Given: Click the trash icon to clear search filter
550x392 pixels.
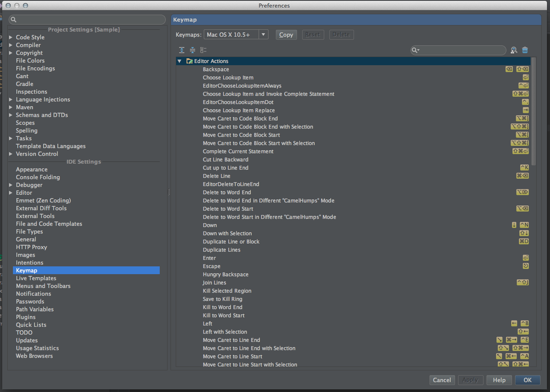Looking at the screenshot, I should 525,50.
